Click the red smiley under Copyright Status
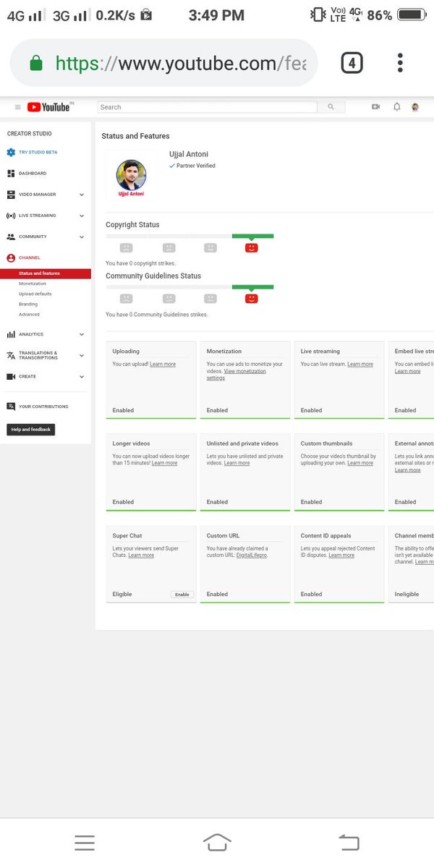434x868 pixels. pos(252,247)
